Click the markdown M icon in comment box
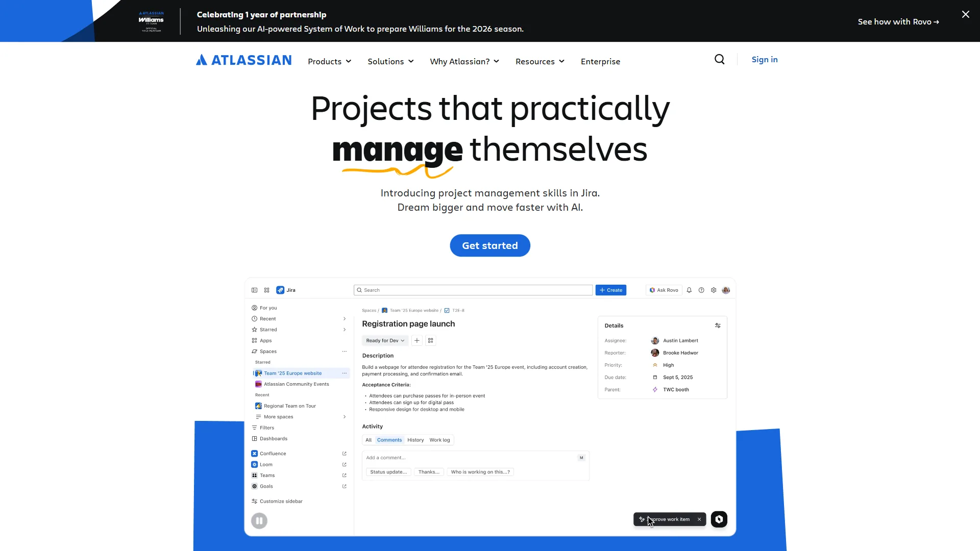The width and height of the screenshot is (980, 551). tap(581, 458)
